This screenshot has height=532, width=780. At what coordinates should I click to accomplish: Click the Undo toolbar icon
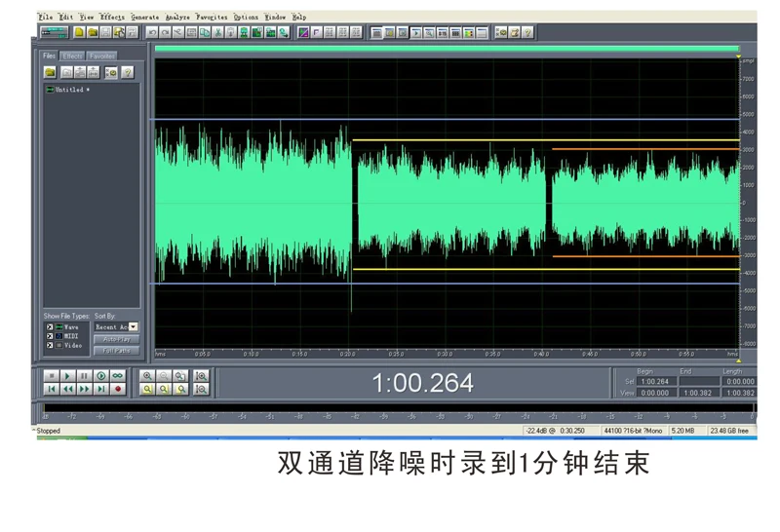pyautogui.click(x=152, y=33)
